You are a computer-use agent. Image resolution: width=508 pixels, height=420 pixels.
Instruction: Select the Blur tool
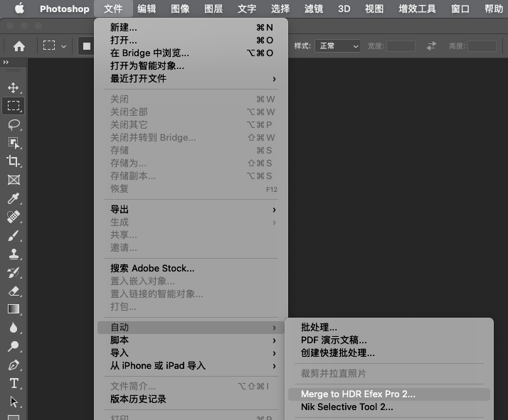coord(14,328)
